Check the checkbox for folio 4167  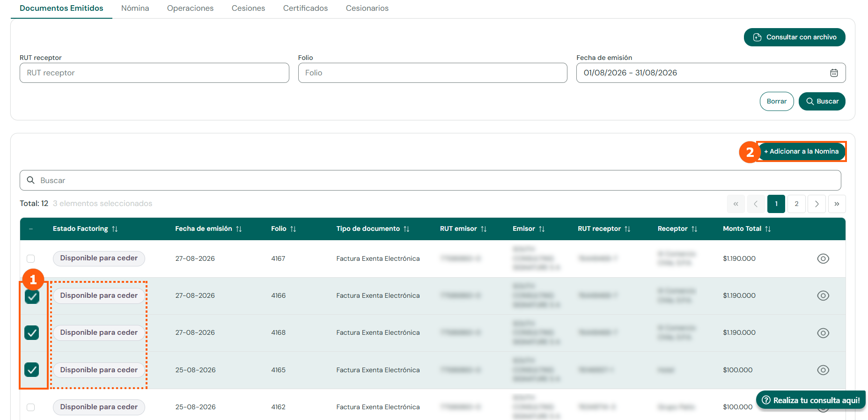31,258
